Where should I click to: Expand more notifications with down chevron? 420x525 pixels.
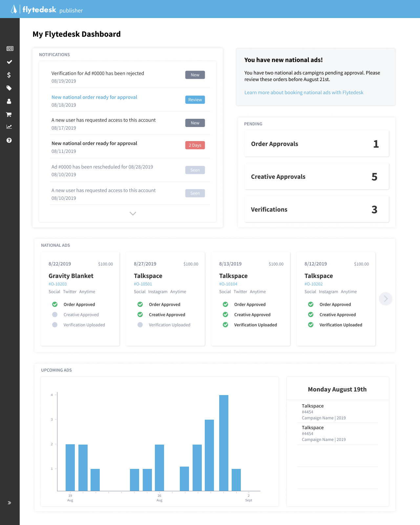tap(133, 214)
